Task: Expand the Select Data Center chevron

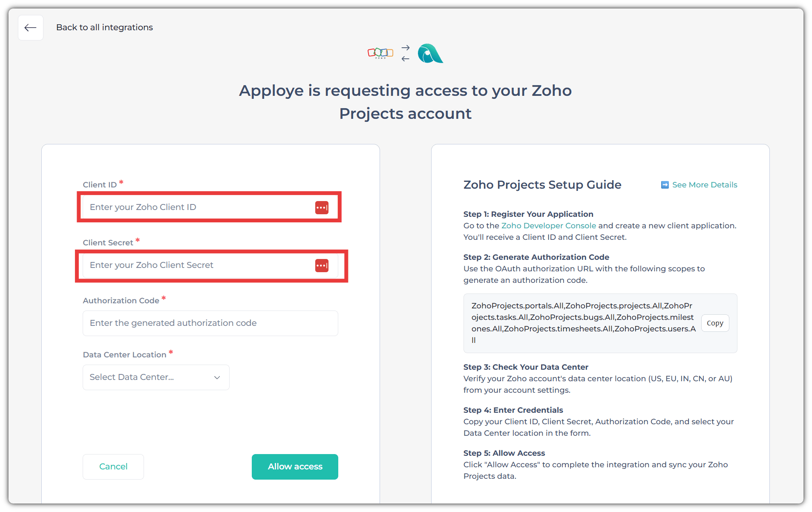Action: pos(217,377)
